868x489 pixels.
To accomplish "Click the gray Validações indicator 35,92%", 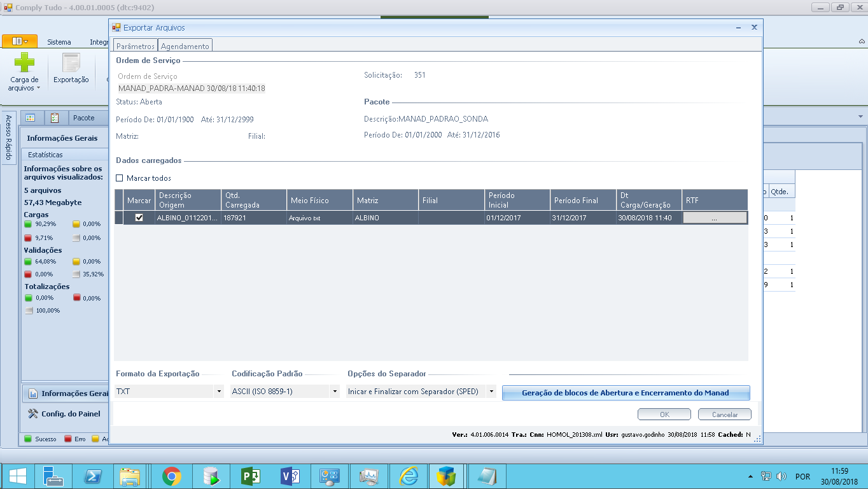I will click(76, 274).
